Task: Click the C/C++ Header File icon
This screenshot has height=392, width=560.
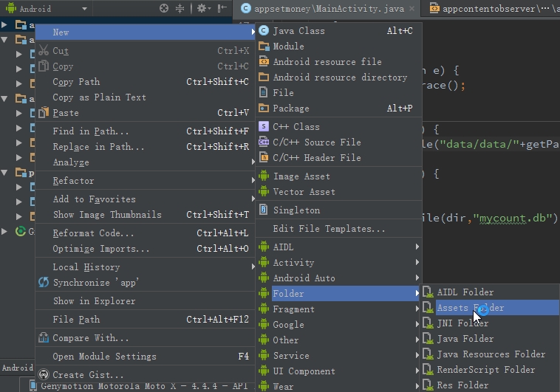Action: [x=264, y=157]
